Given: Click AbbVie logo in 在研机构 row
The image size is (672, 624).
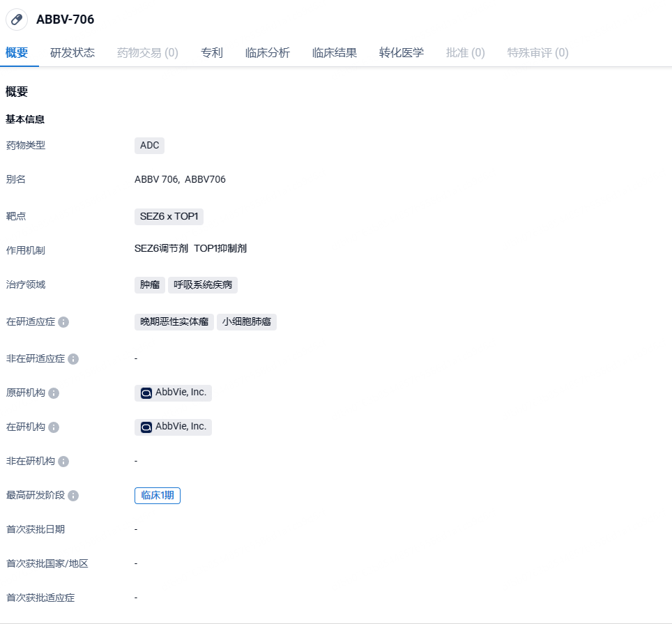Looking at the screenshot, I should click(146, 427).
